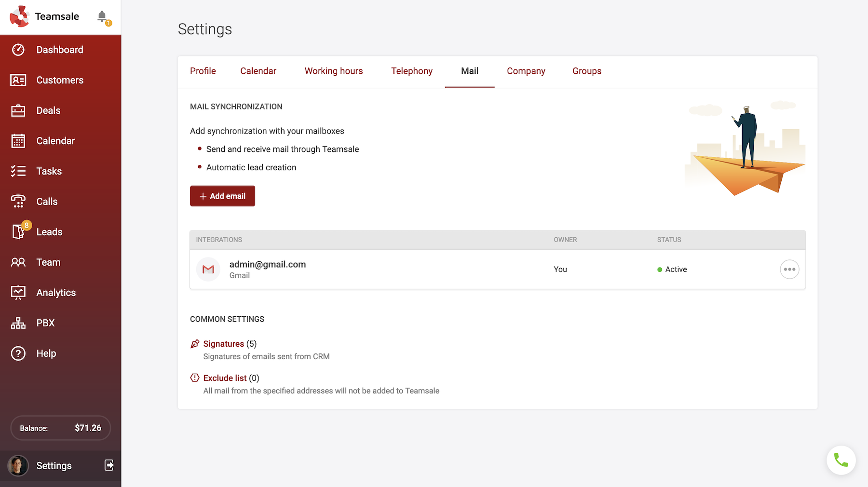Viewport: 868px width, 487px height.
Task: Click the Balance $71.26 pill
Action: coord(61,428)
